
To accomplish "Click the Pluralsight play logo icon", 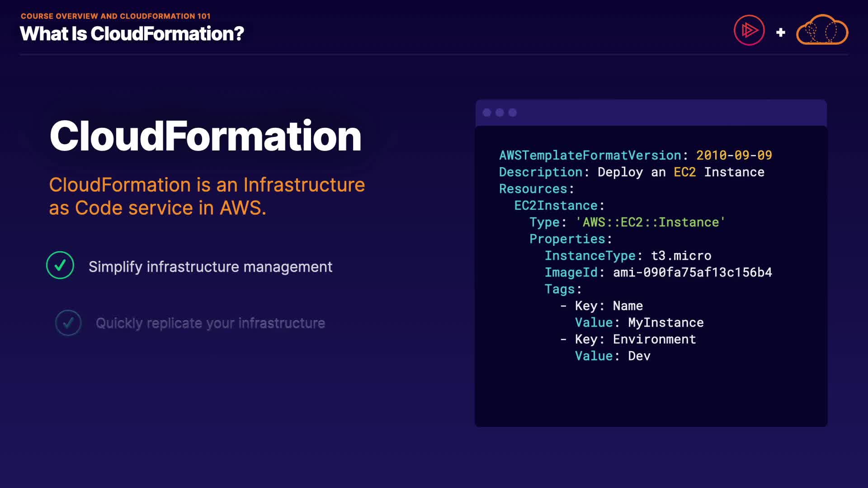I will (x=749, y=30).
